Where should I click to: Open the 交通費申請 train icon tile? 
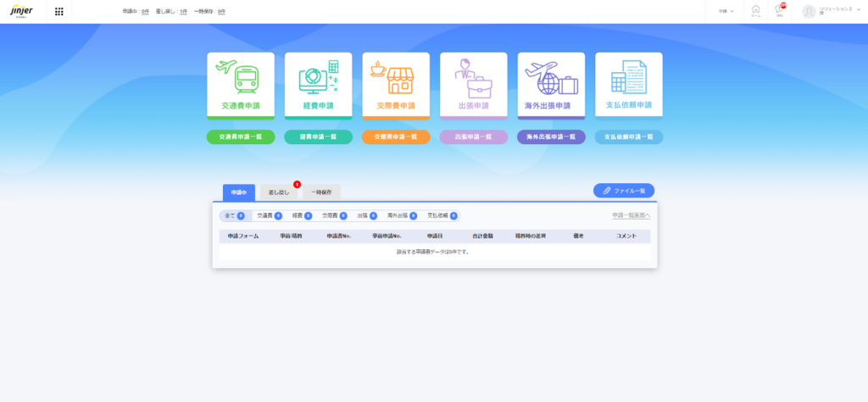click(x=241, y=84)
